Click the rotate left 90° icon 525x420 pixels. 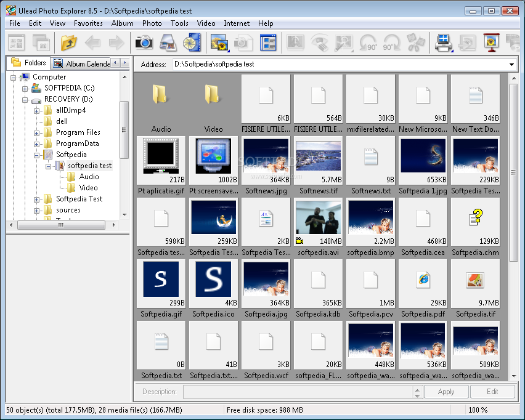(x=368, y=43)
